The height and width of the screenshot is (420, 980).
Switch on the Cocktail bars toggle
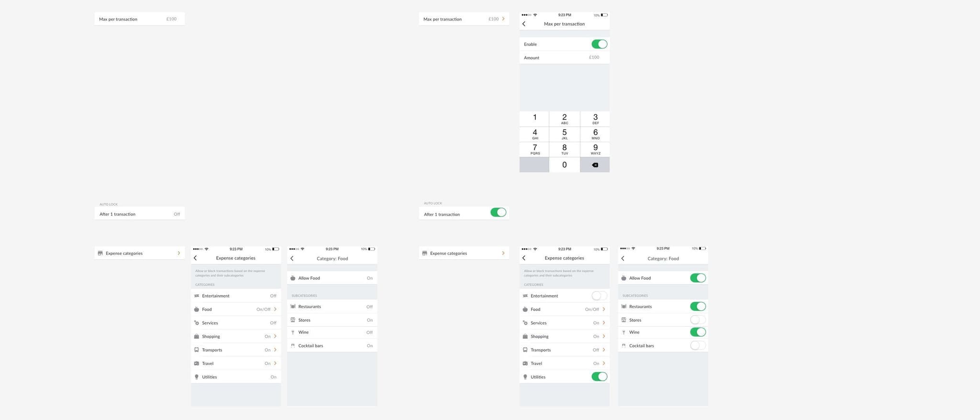[x=698, y=345]
